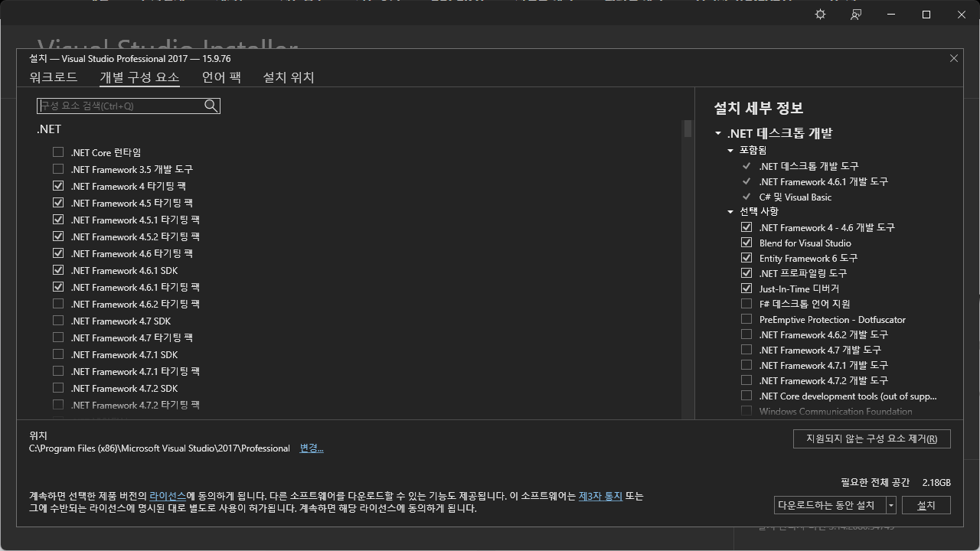Uncheck .NET Framework 4.5.2 타기팅 팩
The image size is (980, 551).
point(58,236)
